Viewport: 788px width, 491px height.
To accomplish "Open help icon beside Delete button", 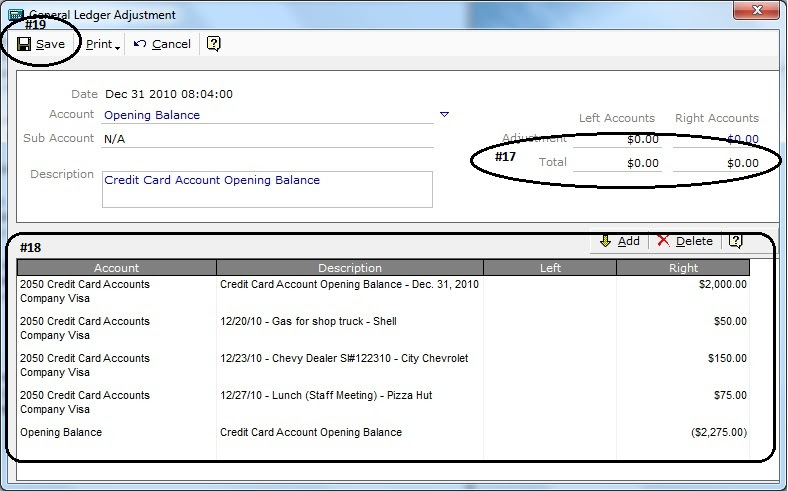I will point(735,241).
